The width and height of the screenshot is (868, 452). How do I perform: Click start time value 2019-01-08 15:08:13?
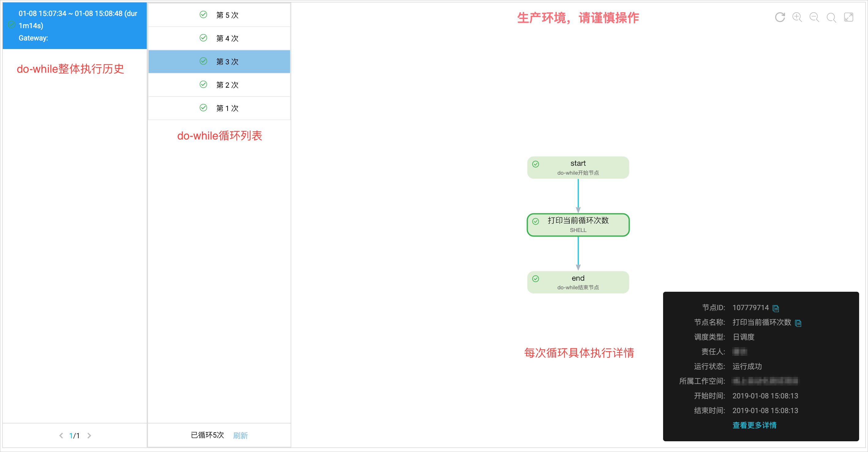coord(765,396)
